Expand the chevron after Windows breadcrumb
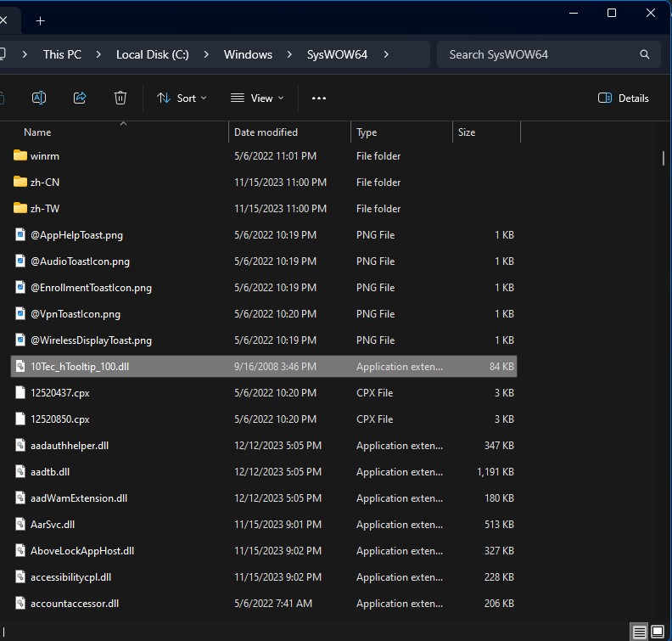This screenshot has width=672, height=641. tap(289, 54)
